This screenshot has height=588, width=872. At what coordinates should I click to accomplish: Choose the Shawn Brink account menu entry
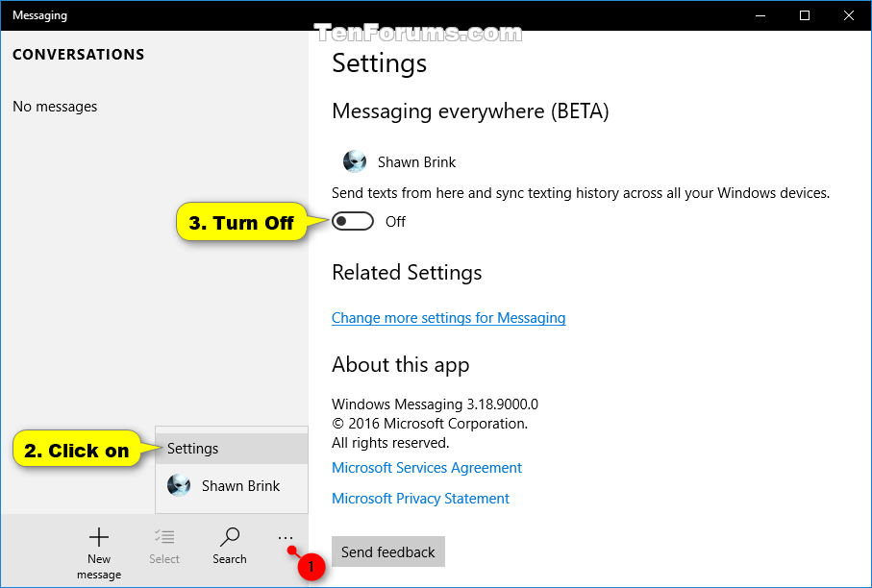232,486
